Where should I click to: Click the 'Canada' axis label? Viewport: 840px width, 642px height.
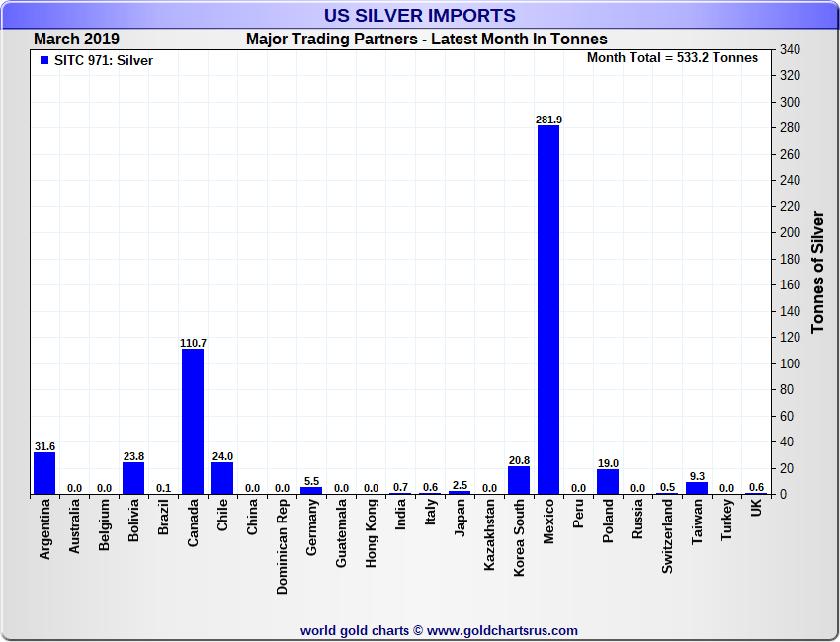coord(193,522)
